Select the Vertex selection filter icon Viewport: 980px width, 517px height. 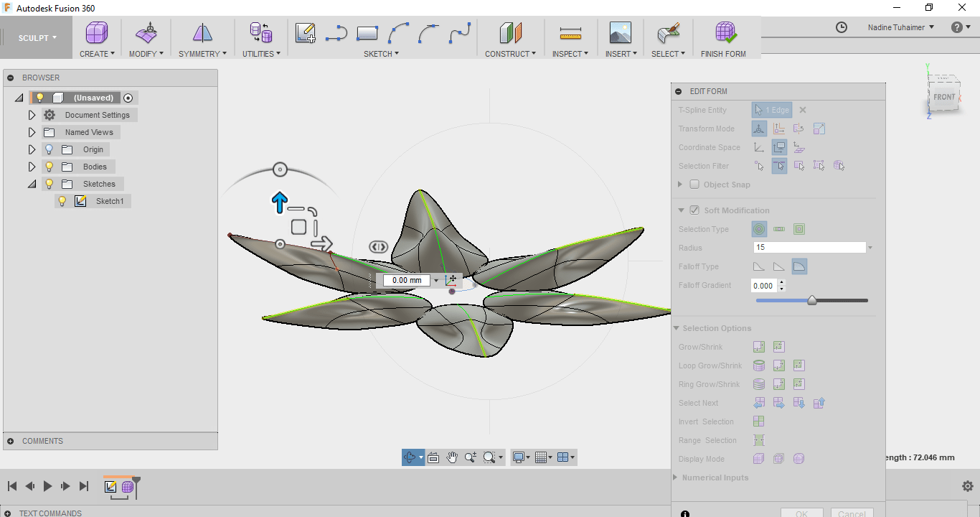point(759,166)
